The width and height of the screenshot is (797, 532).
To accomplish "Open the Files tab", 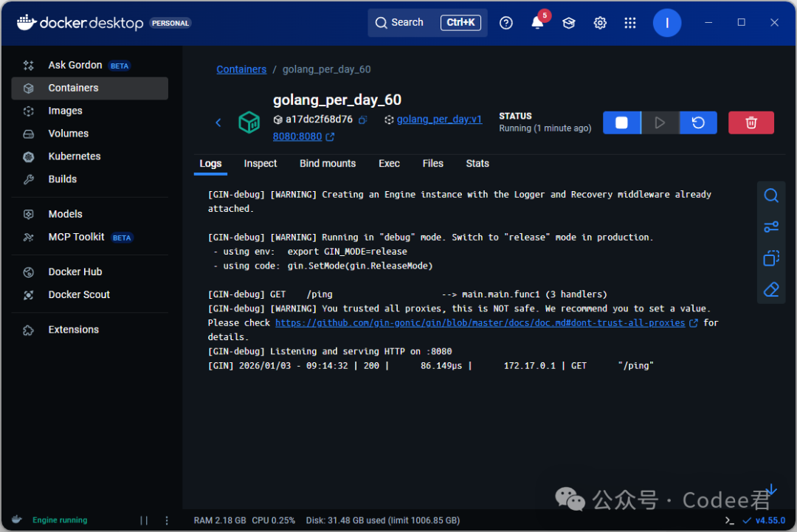I will pyautogui.click(x=432, y=164).
